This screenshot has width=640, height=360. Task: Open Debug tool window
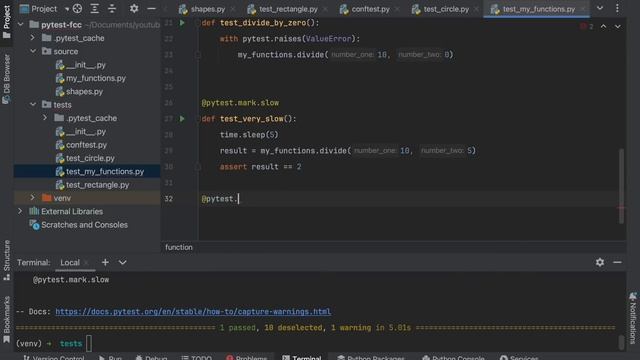151,358
